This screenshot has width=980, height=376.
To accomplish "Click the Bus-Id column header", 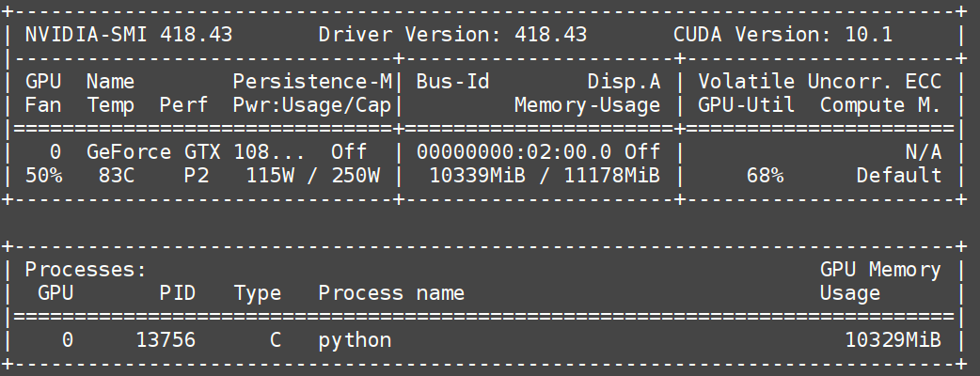I will point(452,82).
